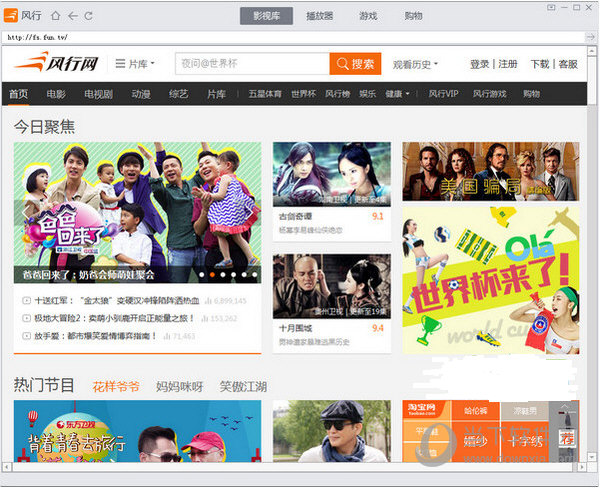Switch to the 游戏 tab

coord(368,16)
